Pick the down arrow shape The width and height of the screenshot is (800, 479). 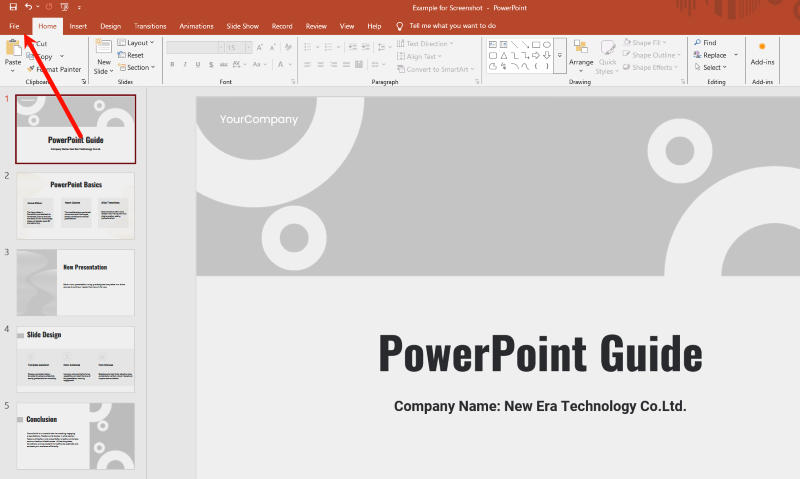[x=546, y=56]
